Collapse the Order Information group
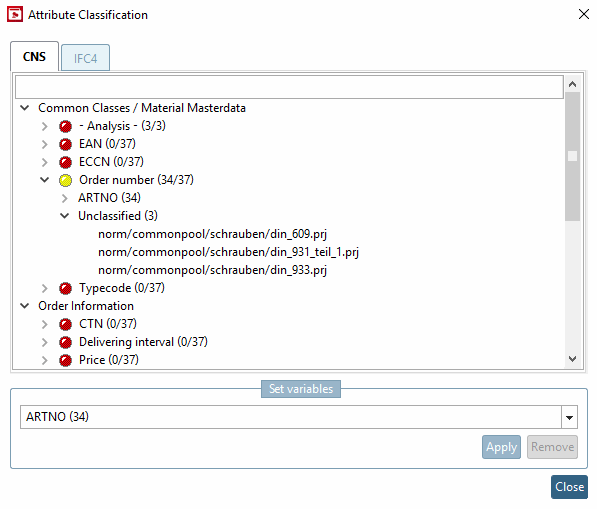The image size is (597, 509). point(25,306)
